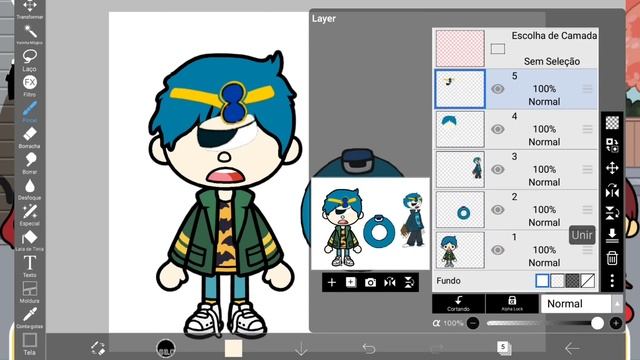Click the boxed-plus add layer icon
Image resolution: width=640 pixels, height=360 pixels.
coord(351,282)
